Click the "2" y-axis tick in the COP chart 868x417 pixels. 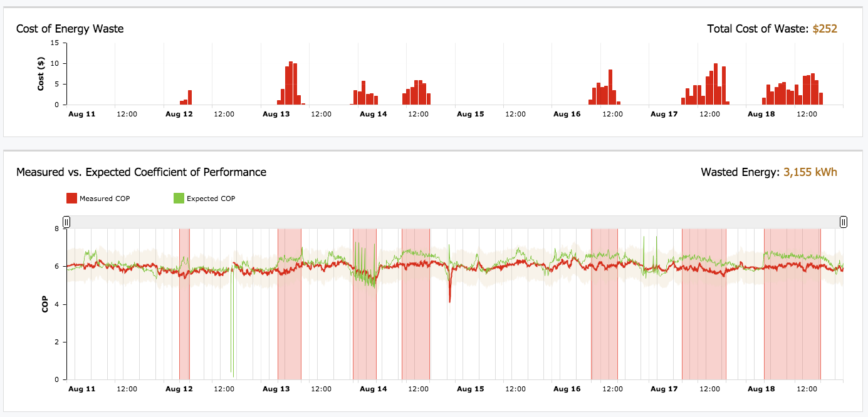[x=56, y=342]
